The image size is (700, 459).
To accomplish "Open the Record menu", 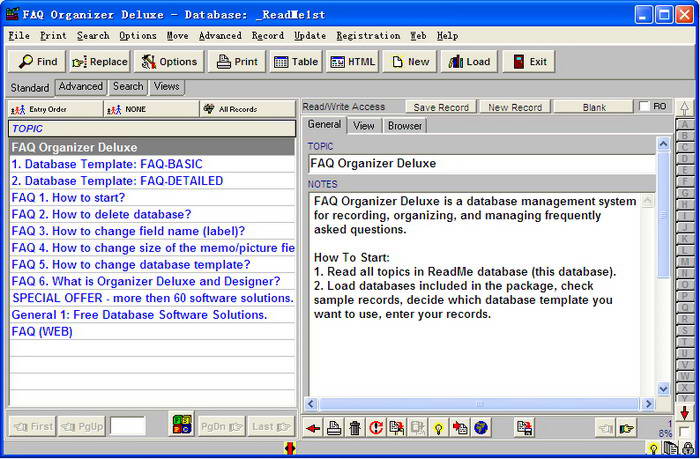I will 267,36.
